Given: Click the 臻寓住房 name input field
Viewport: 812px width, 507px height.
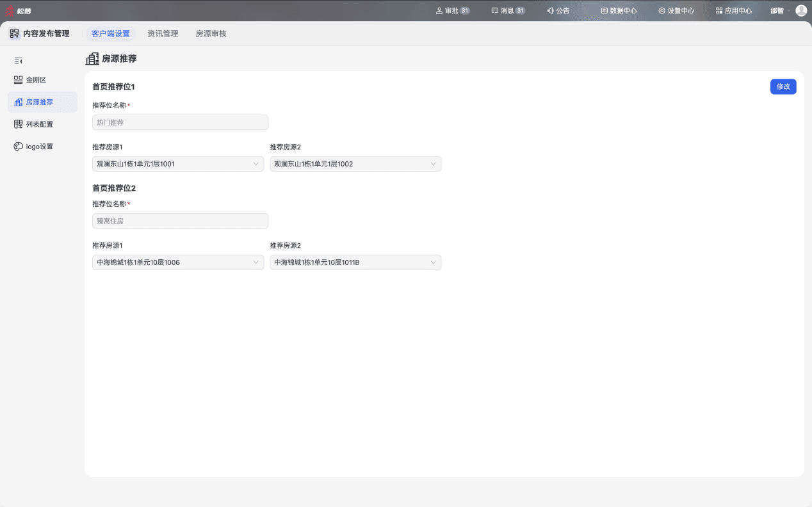Looking at the screenshot, I should 180,221.
